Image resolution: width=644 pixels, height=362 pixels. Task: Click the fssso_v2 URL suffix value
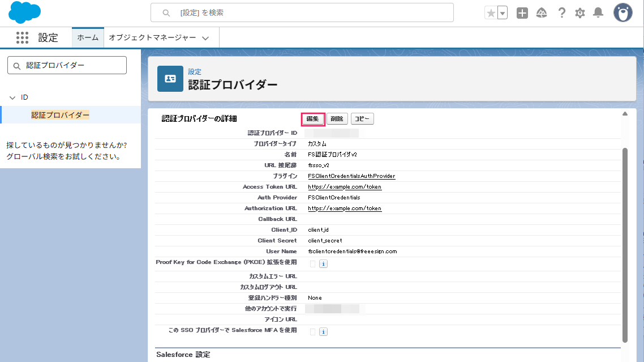coord(319,165)
